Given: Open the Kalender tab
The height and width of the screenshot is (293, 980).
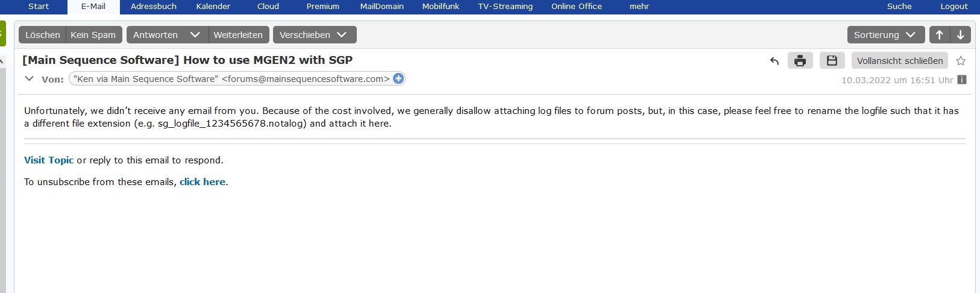Looking at the screenshot, I should [213, 7].
